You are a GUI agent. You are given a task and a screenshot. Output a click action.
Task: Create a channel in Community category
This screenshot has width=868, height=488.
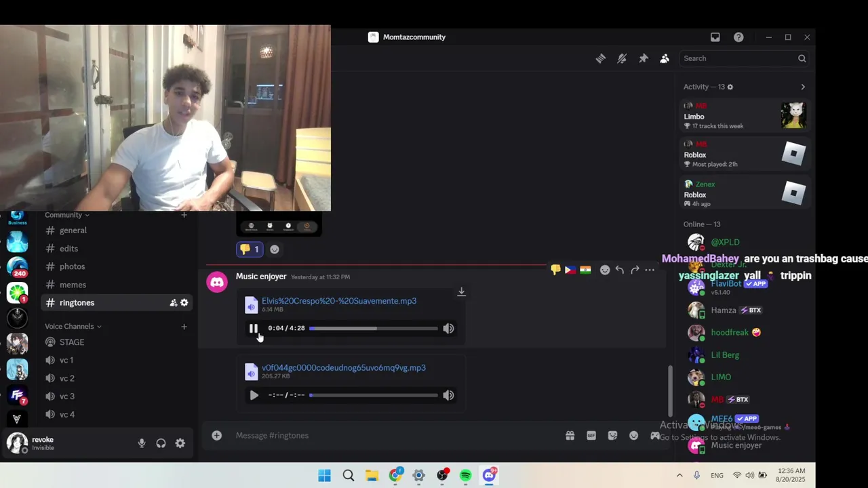[x=184, y=215]
